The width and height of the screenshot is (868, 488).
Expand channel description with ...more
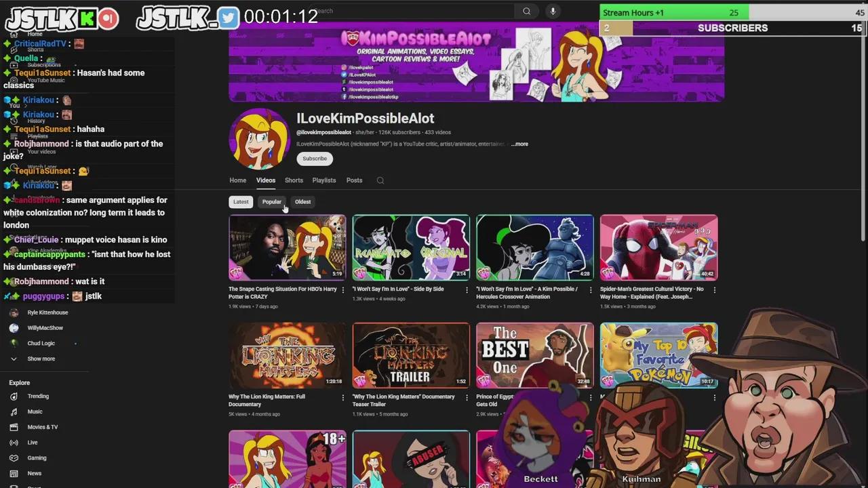click(x=519, y=144)
